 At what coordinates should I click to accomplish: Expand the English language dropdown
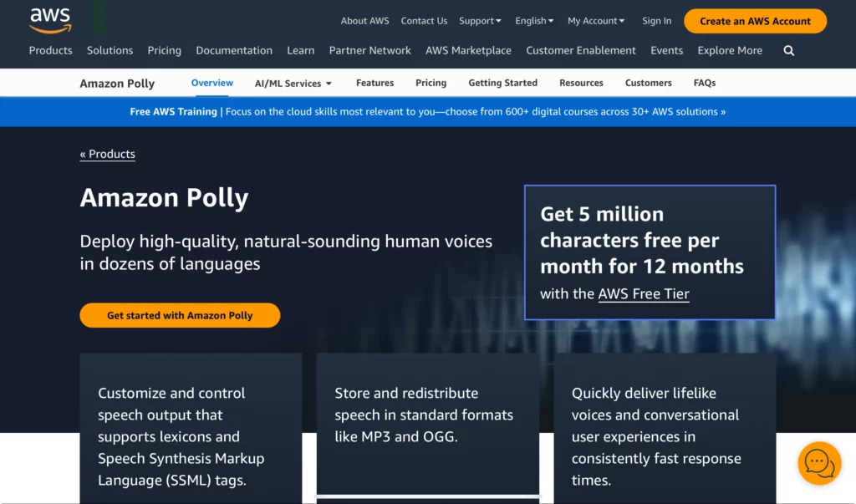[534, 21]
